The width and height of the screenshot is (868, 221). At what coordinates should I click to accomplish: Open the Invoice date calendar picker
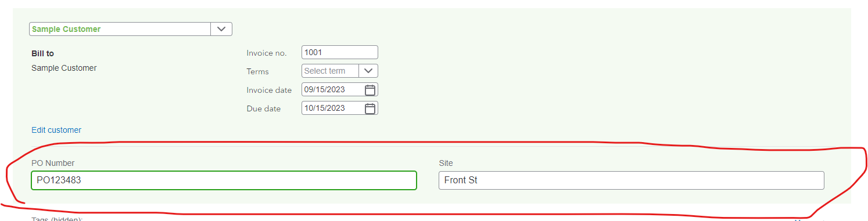370,89
